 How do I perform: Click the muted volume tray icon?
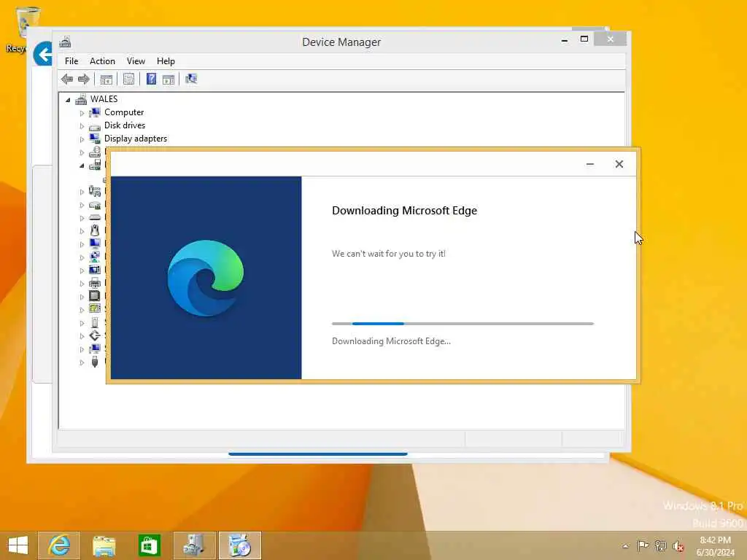(x=678, y=545)
